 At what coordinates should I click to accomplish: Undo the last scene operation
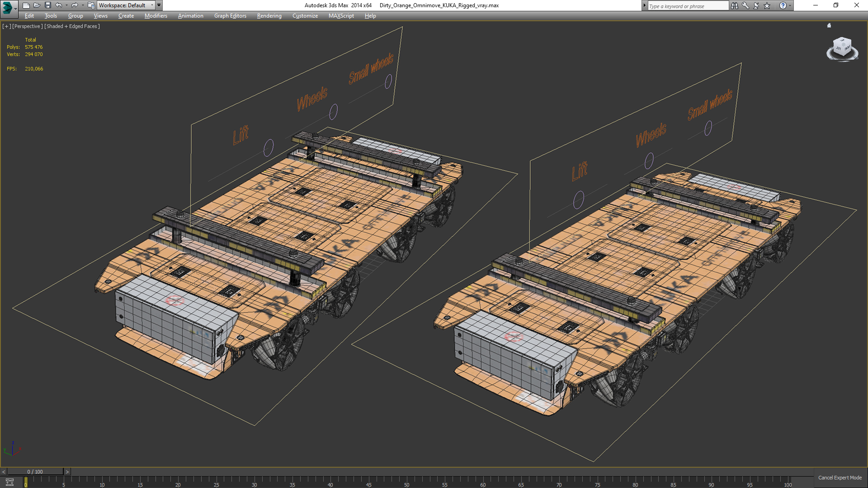pyautogui.click(x=59, y=5)
